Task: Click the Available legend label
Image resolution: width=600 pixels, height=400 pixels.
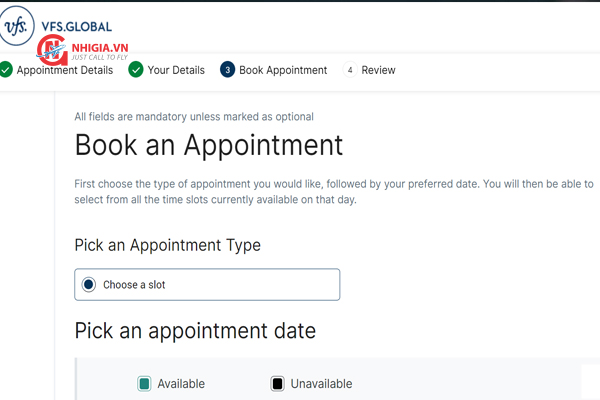Action: point(181,384)
